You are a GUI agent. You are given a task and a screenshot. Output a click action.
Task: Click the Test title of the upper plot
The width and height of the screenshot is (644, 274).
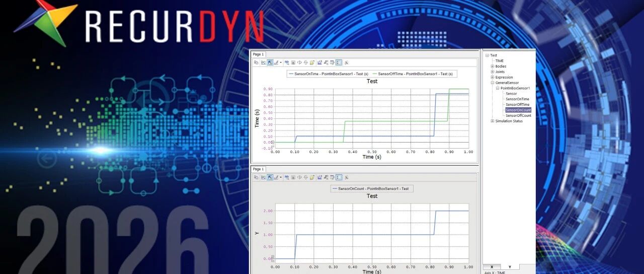pyautogui.click(x=372, y=81)
